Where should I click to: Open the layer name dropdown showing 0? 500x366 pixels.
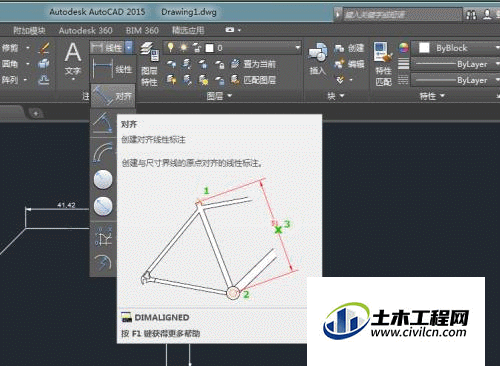pos(232,48)
